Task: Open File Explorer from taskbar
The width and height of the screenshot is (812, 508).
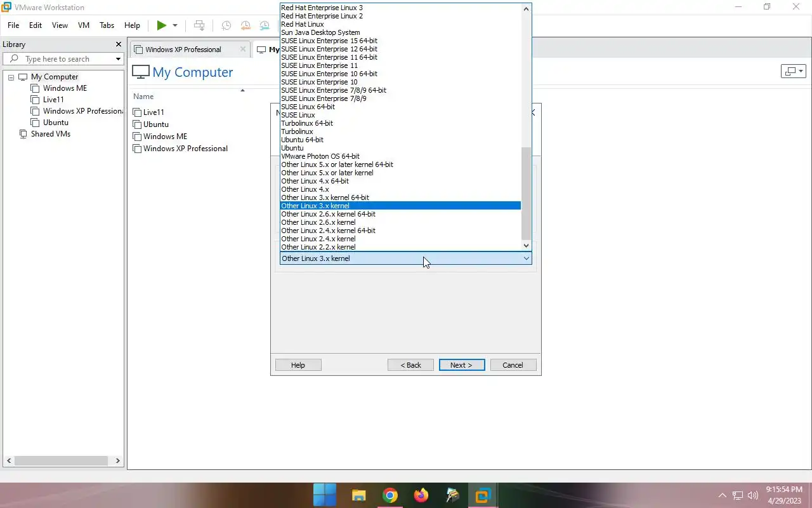Action: 359,495
